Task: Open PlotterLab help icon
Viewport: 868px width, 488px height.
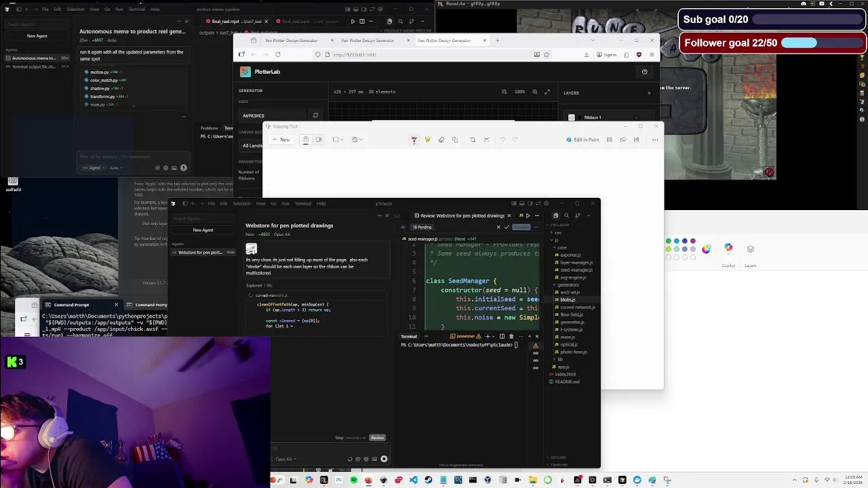Action: (x=644, y=72)
